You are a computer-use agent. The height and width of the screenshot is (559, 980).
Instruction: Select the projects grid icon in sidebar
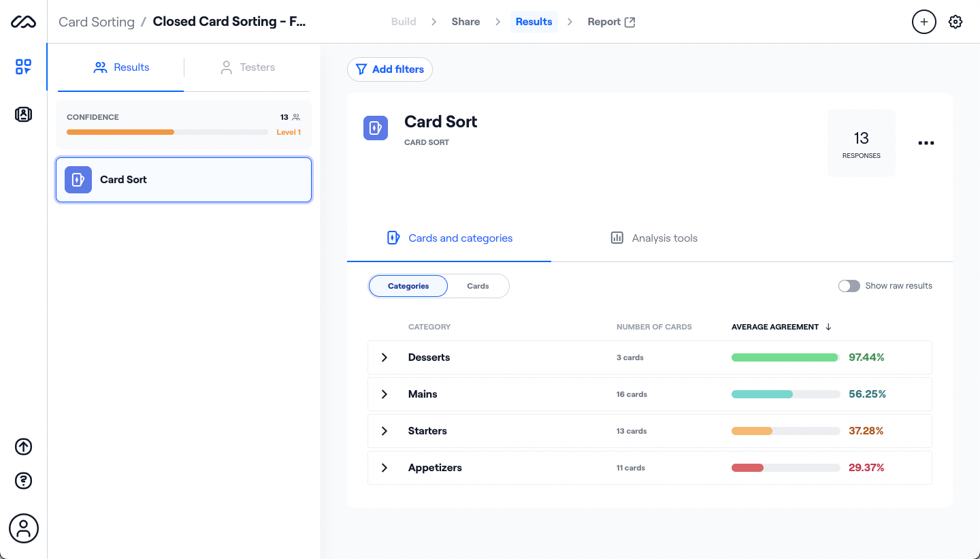tap(23, 67)
